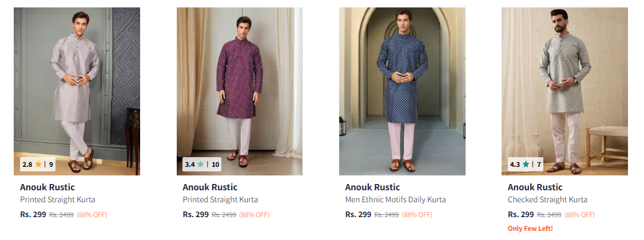Open the Men Ethnic Motifs Daily Kurta title
This screenshot has height=240, width=644.
(x=395, y=200)
